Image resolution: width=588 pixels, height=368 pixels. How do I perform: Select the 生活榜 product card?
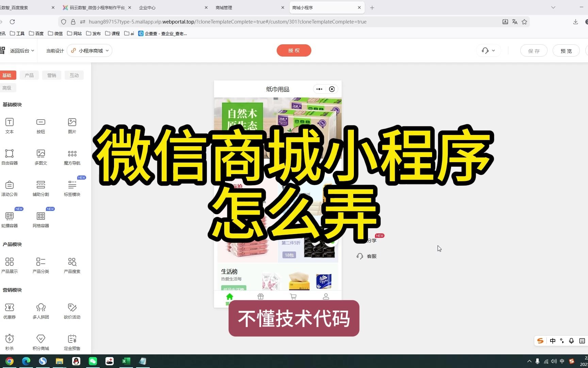coord(278,277)
